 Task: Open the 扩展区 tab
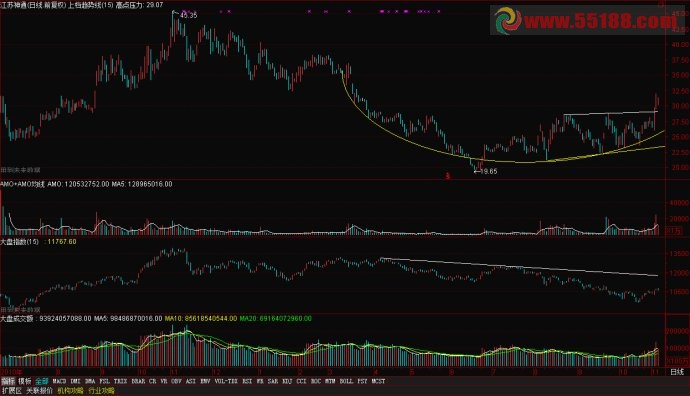[x=12, y=390]
